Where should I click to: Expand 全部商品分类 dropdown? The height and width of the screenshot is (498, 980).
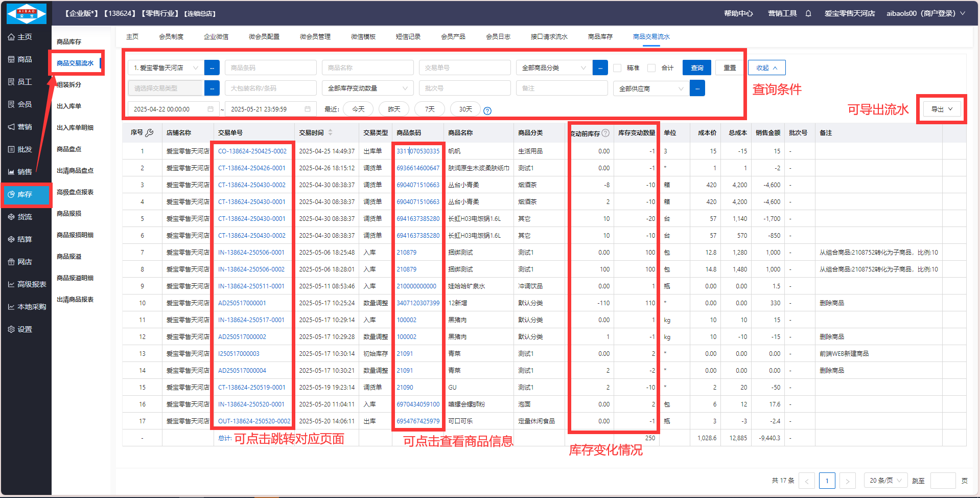point(554,67)
